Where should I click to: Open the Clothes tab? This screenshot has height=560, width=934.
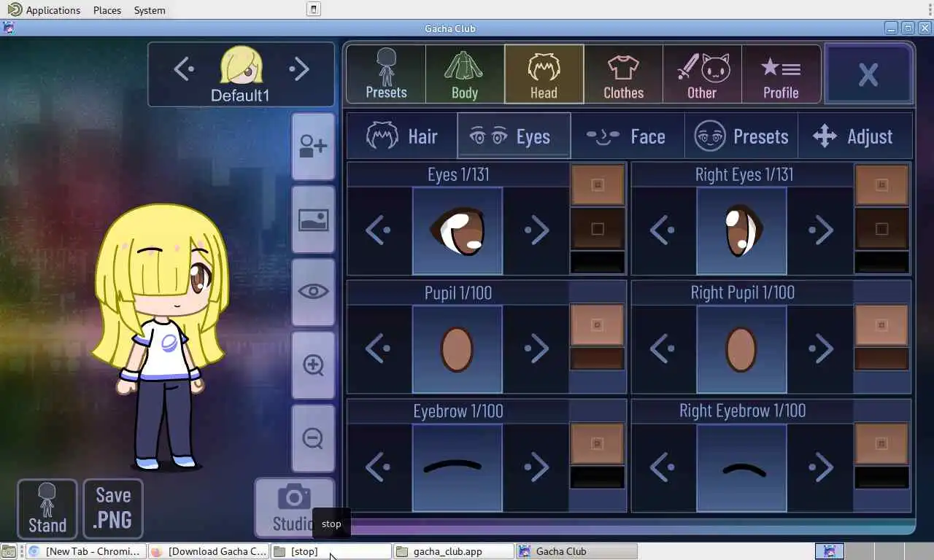click(x=623, y=74)
